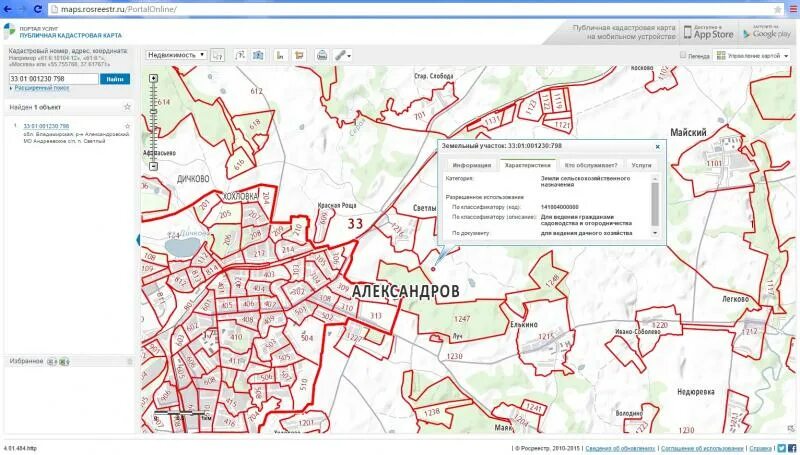
Task: Expand the Расширенный поиск link
Action: pyautogui.click(x=41, y=88)
